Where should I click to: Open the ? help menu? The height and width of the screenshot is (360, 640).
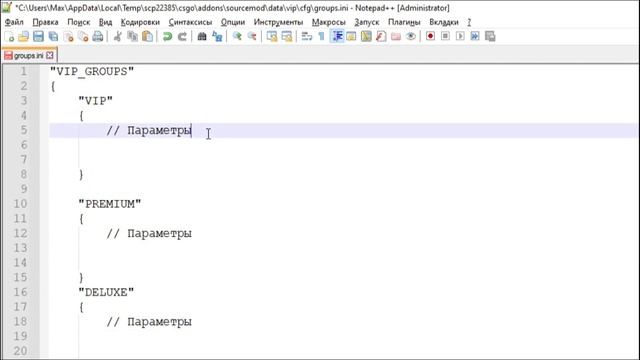(469, 22)
